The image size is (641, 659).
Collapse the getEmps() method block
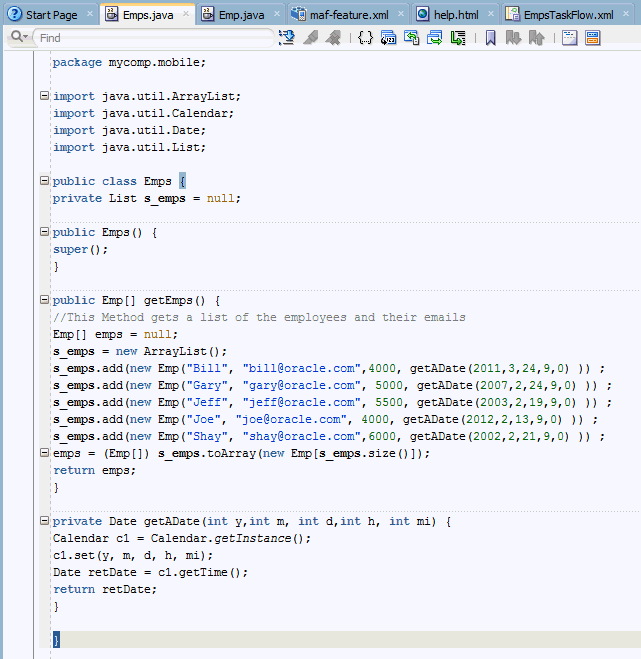point(44,299)
